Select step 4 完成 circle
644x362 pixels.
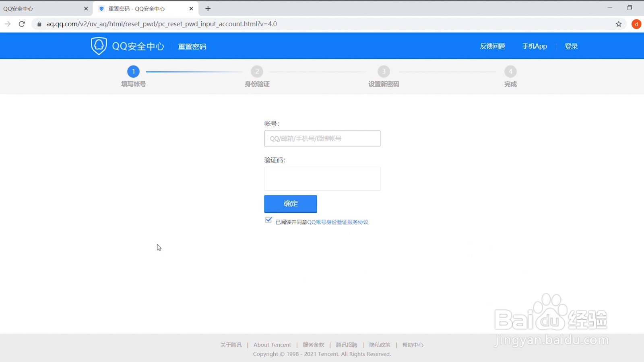[510, 72]
